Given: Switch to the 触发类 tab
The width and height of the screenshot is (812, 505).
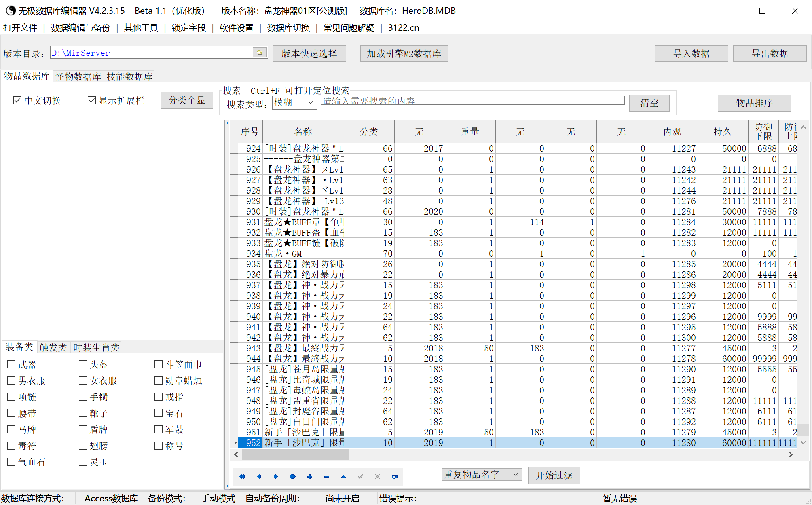Looking at the screenshot, I should coord(53,348).
